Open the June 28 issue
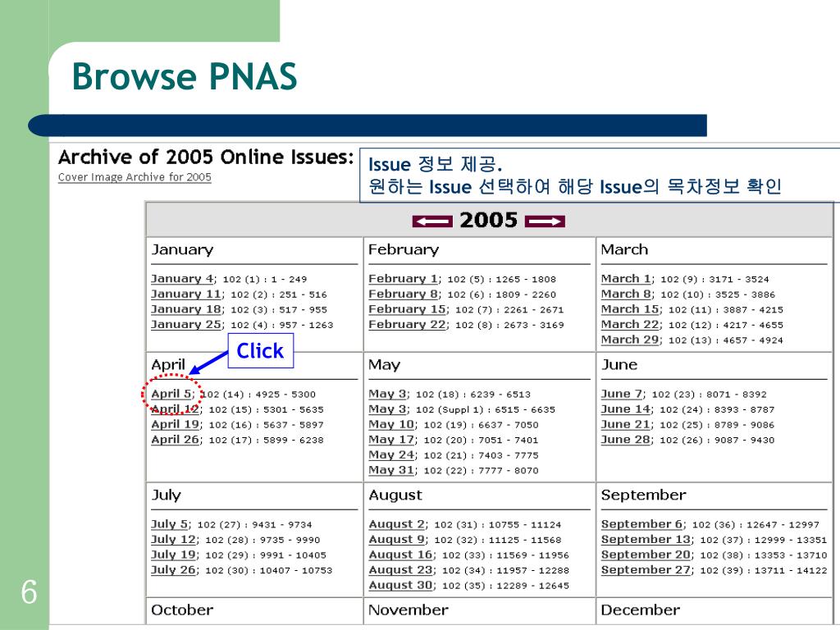The image size is (840, 630). 626,440
